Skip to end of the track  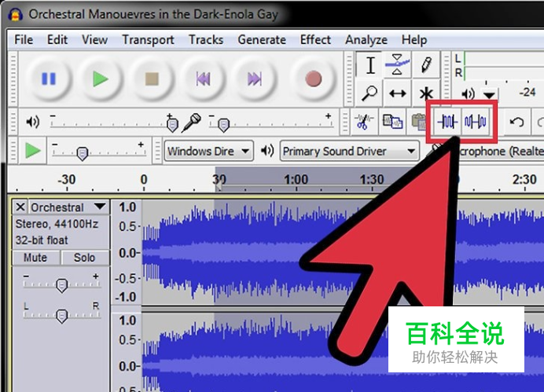click(x=254, y=79)
